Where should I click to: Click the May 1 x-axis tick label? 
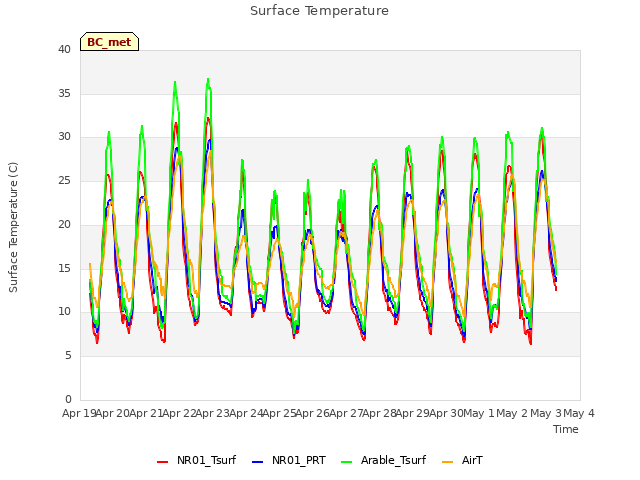click(479, 413)
